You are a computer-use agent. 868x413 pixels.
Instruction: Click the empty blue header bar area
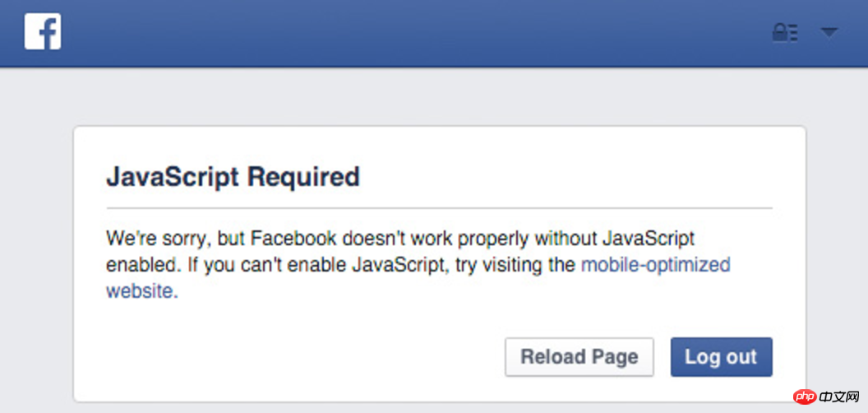point(415,32)
